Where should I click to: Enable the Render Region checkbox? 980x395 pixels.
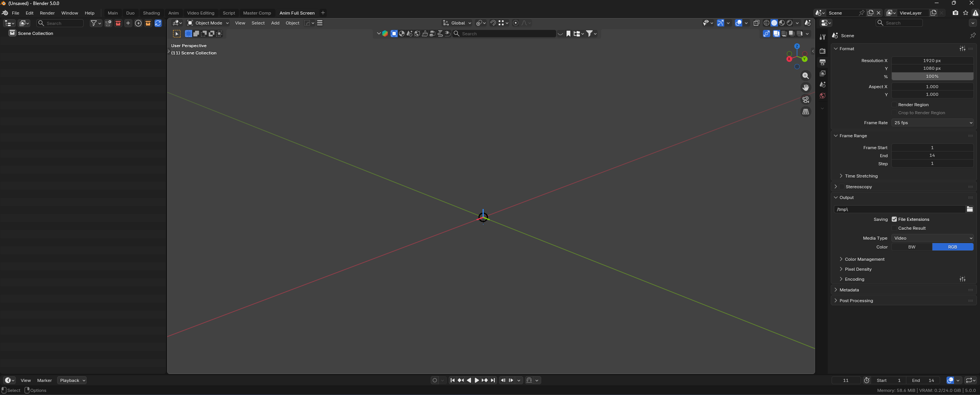pos(894,105)
